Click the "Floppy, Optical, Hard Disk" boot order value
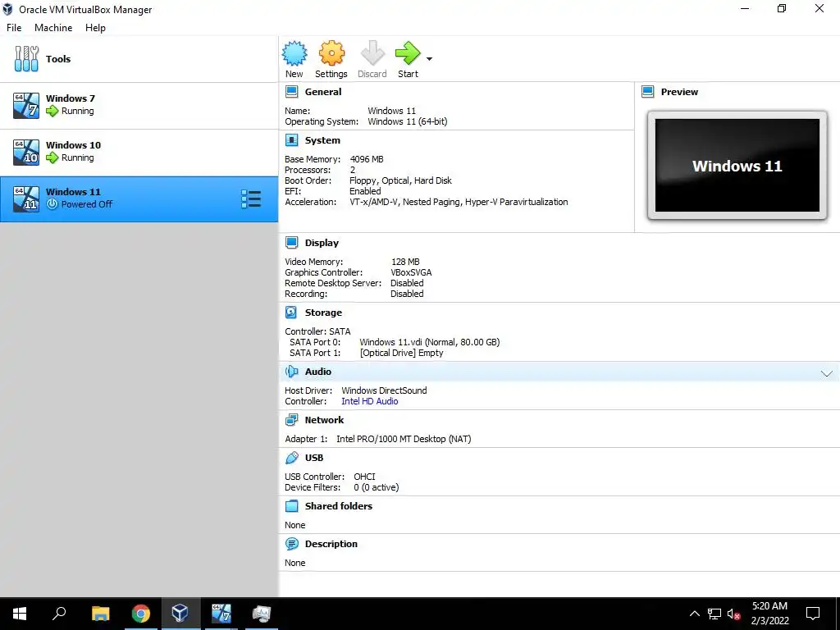Image resolution: width=840 pixels, height=630 pixels. pos(400,180)
